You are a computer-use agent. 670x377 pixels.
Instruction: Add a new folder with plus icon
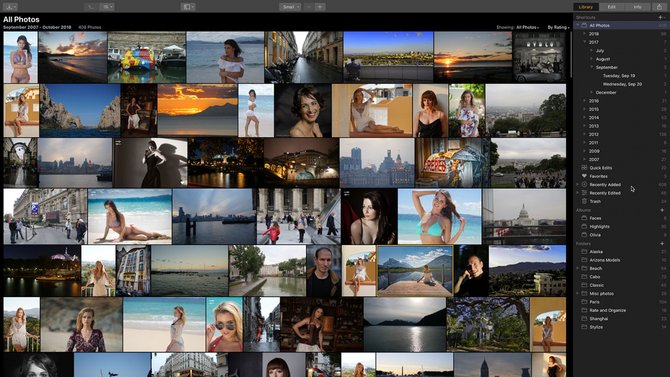tap(662, 244)
